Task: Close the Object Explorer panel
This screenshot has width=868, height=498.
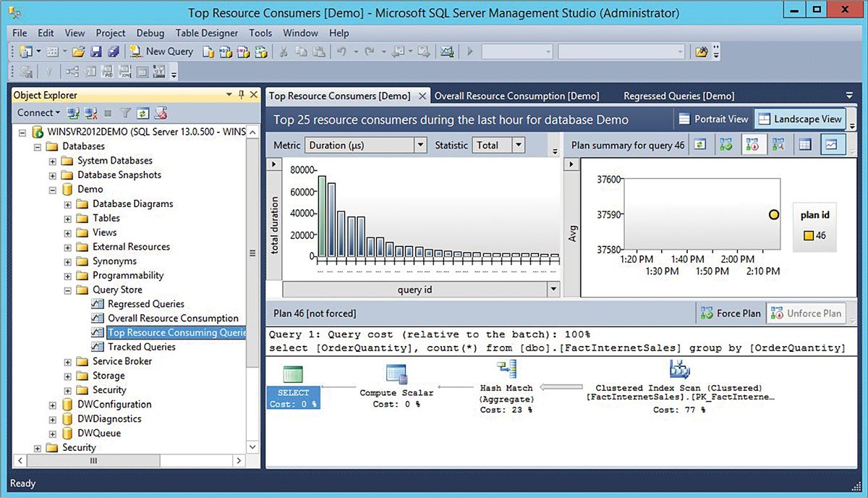Action: coord(254,95)
